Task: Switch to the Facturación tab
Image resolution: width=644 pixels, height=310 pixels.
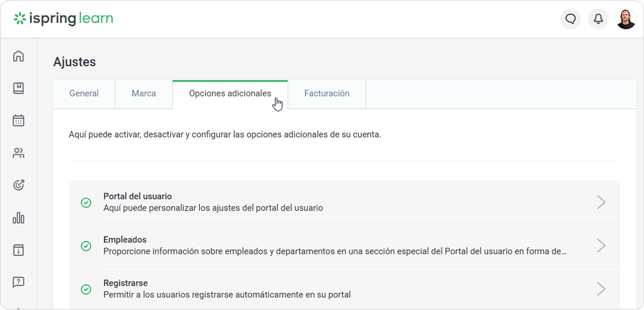Action: click(x=327, y=94)
